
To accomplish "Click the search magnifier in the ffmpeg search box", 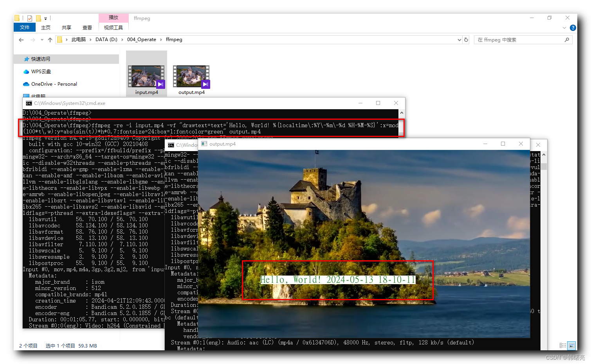I will pyautogui.click(x=567, y=40).
